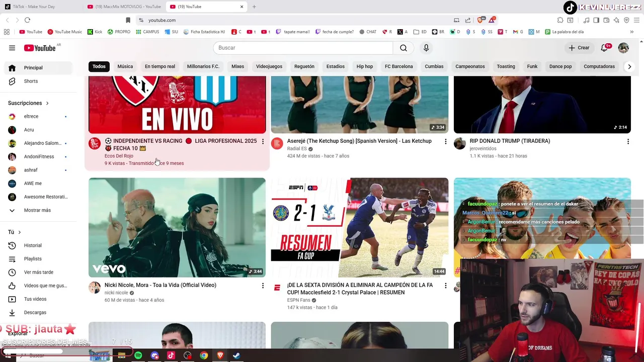This screenshot has height=362, width=644.
Task: Select the Música filter chip
Action: pyautogui.click(x=125, y=66)
